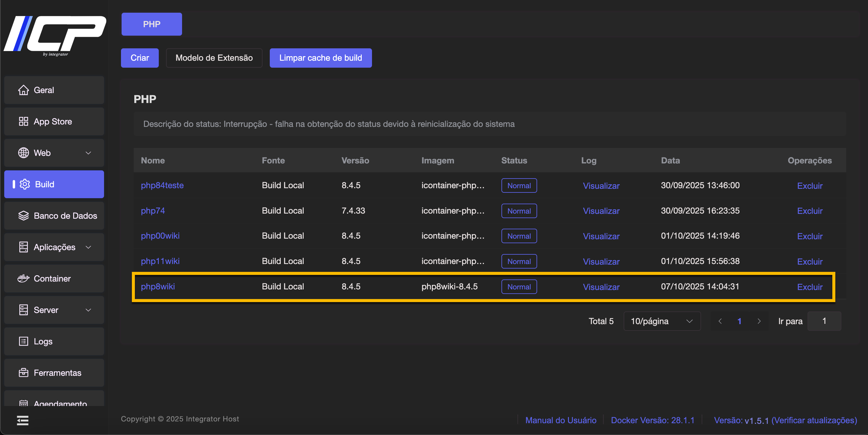Click the Build gear icon

coord(24,184)
